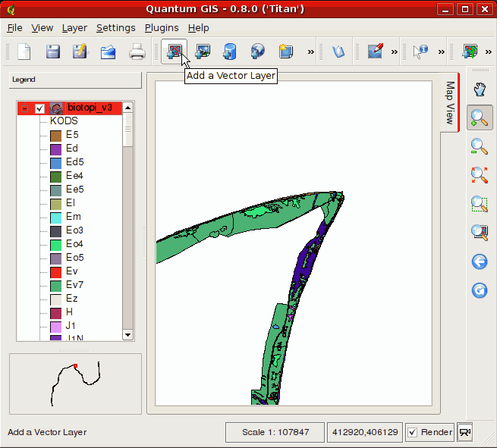Select the Pan hand tool
The width and height of the screenshot is (497, 448).
(480, 89)
